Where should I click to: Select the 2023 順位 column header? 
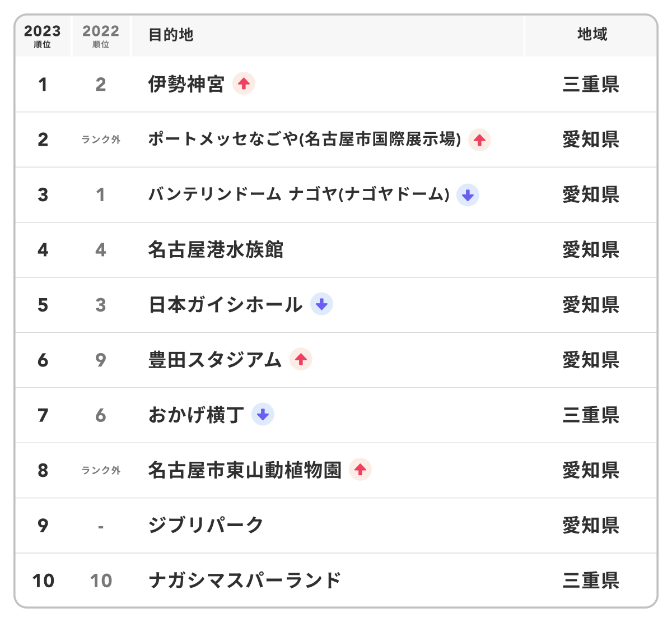coord(43,36)
